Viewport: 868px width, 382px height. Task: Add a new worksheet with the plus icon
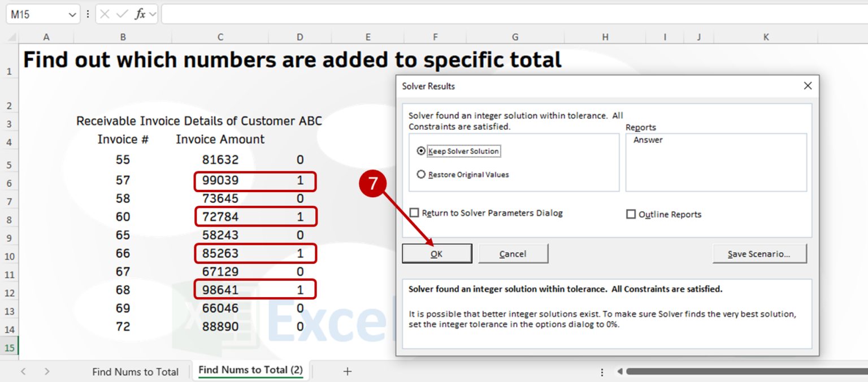[347, 371]
